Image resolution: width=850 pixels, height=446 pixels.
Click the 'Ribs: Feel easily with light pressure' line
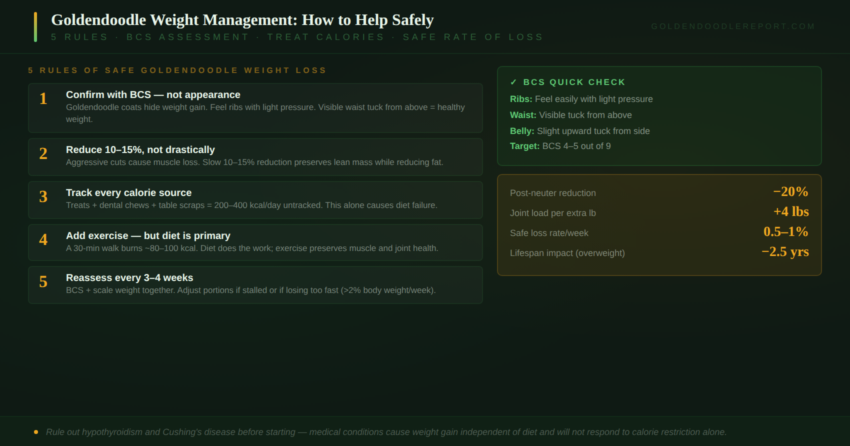(x=581, y=99)
